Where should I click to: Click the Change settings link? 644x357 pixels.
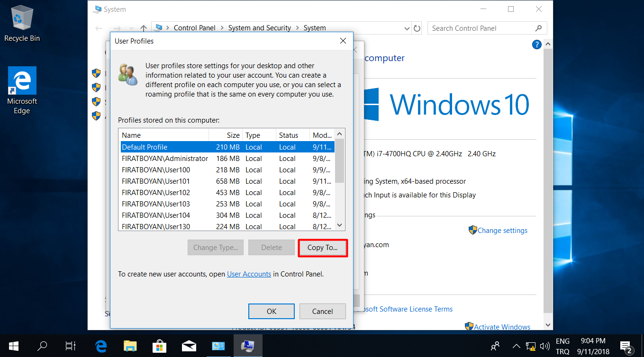point(502,231)
